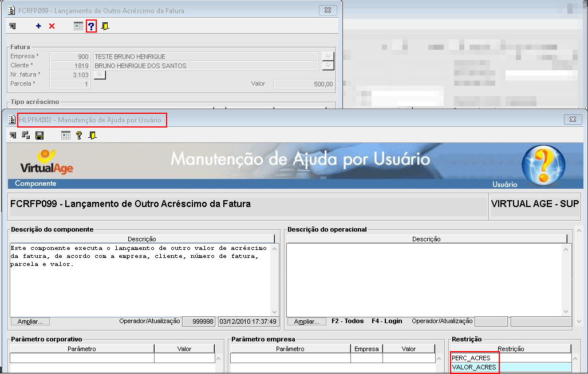This screenshot has width=588, height=374.
Task: Click first empty Parâmetro empresa parameter cell
Action: tap(290, 358)
